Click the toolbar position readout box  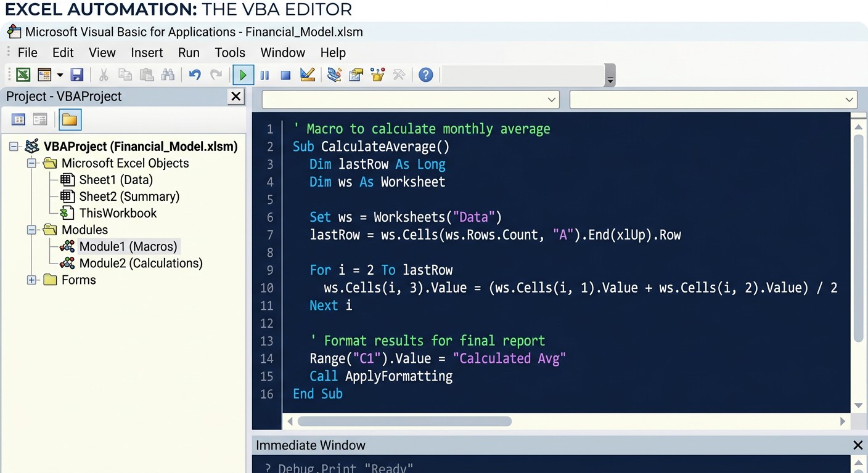524,75
